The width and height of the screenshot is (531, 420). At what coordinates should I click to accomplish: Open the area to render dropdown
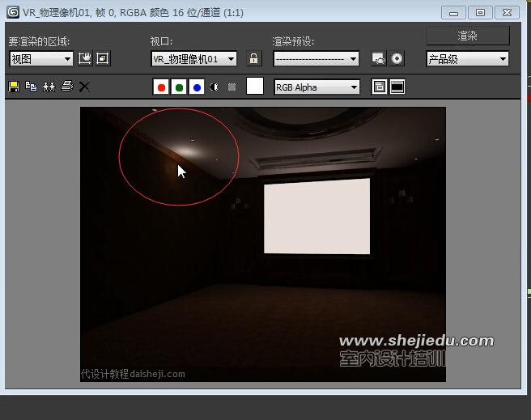pyautogui.click(x=41, y=58)
